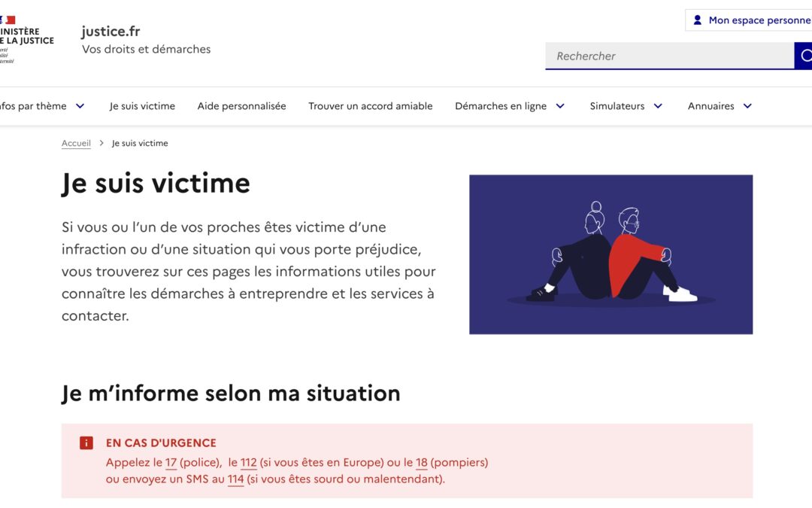
Task: Open the Annuaires dropdown
Action: point(712,105)
